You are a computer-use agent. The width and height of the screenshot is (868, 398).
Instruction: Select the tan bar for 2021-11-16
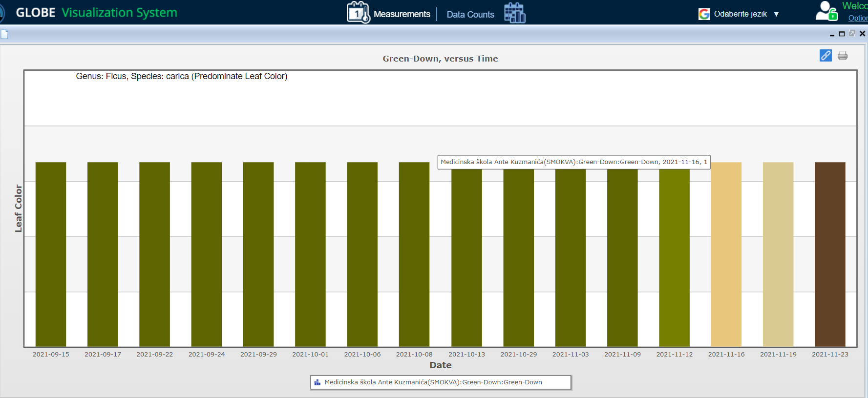[x=726, y=254]
